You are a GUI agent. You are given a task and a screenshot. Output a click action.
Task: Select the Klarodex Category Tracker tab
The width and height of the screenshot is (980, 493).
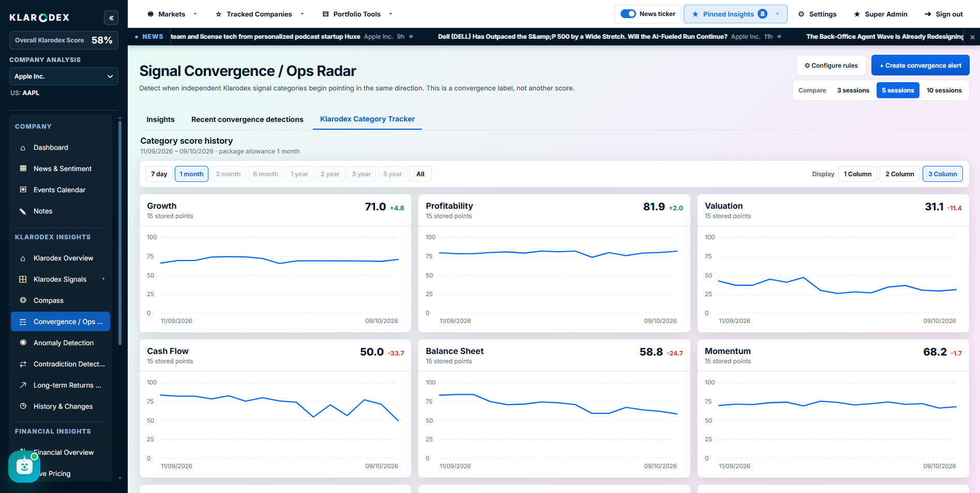click(367, 119)
